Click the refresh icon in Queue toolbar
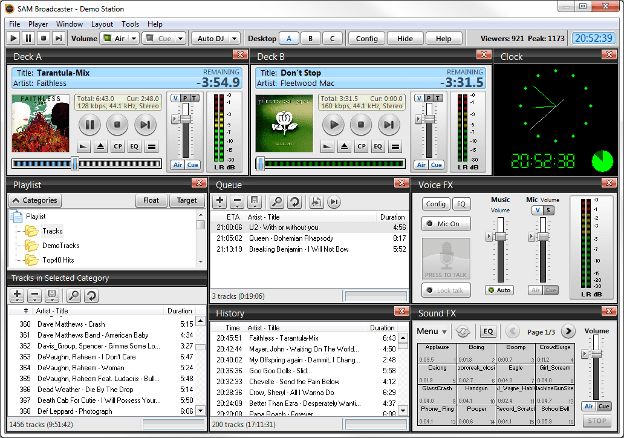Screen dimensions: 624x438 294,202
